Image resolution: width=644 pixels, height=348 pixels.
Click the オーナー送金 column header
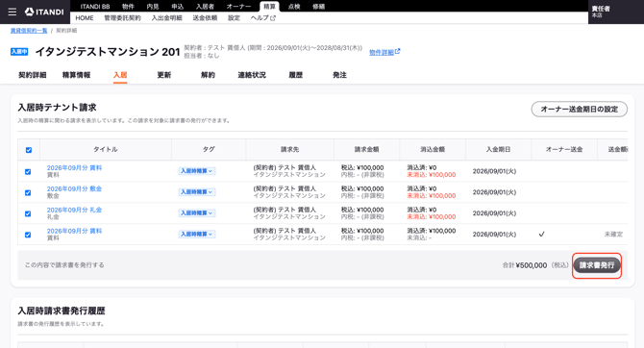tap(564, 150)
